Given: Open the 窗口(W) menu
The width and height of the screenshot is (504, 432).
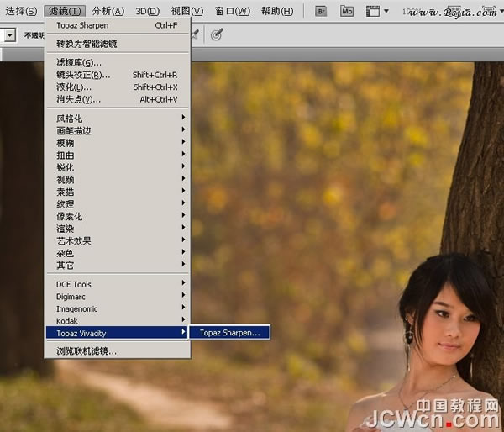Looking at the screenshot, I should [233, 11].
